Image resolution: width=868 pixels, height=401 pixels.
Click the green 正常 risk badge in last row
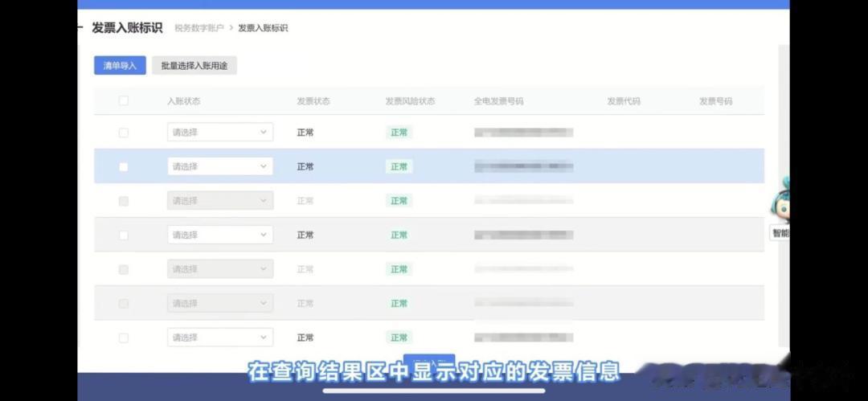pyautogui.click(x=399, y=338)
